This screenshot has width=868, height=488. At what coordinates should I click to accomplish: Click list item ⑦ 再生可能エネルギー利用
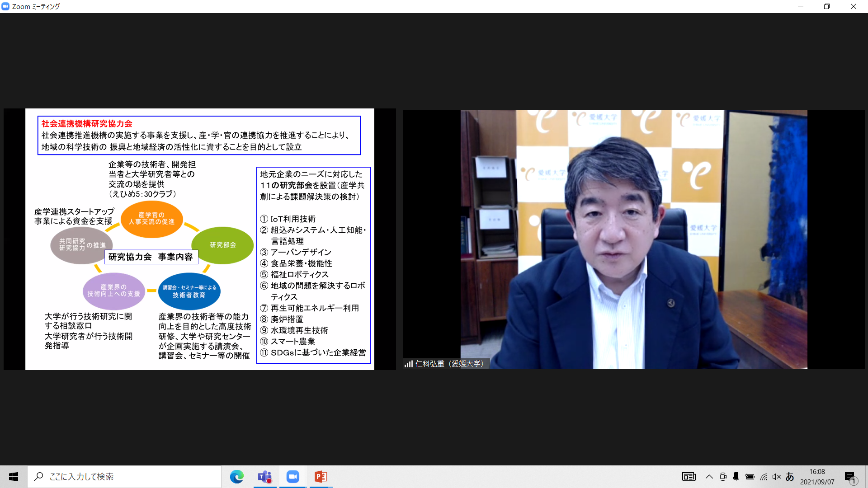[310, 308]
